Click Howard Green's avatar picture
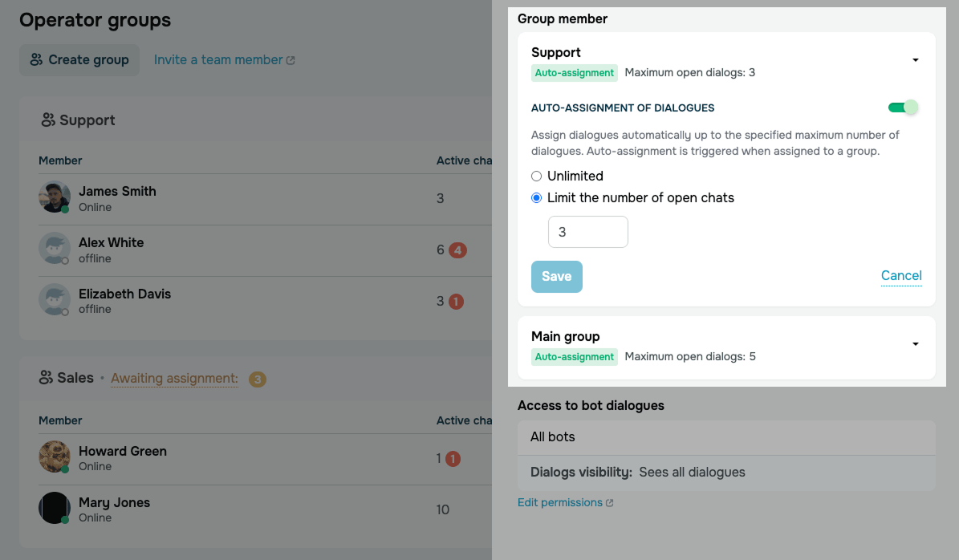 click(55, 457)
